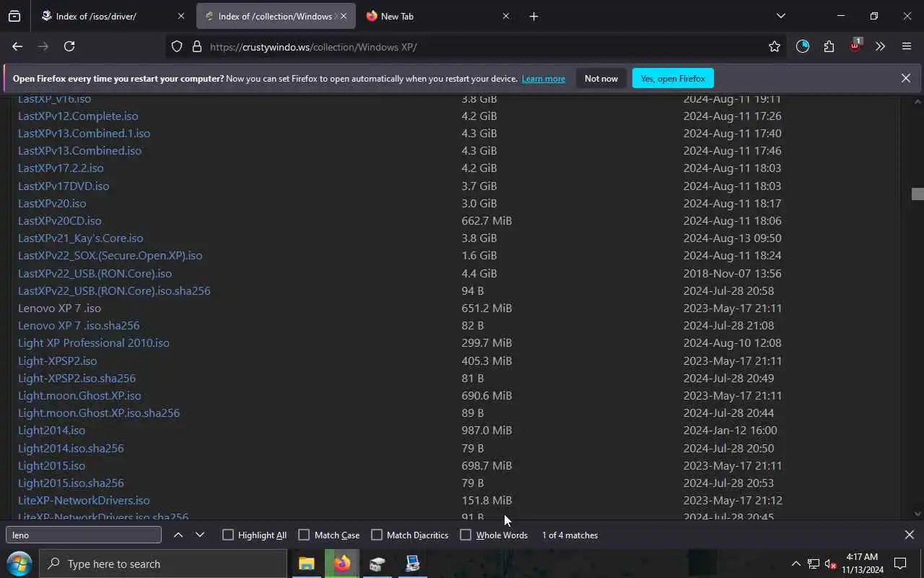Open LastXPv20CD.iso link
This screenshot has width=924, height=578.
click(x=60, y=220)
